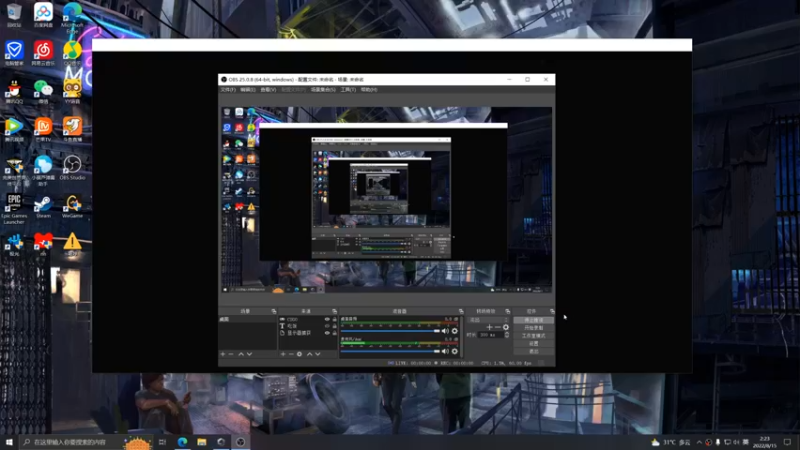This screenshot has width=800, height=450.
Task: Open the WeChat desktop icon
Action: pyautogui.click(x=43, y=91)
